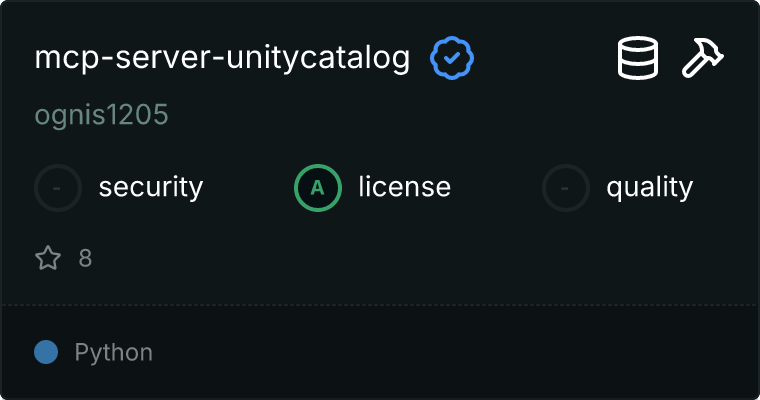Click the blue Python language dot
The image size is (760, 400).
click(x=46, y=352)
